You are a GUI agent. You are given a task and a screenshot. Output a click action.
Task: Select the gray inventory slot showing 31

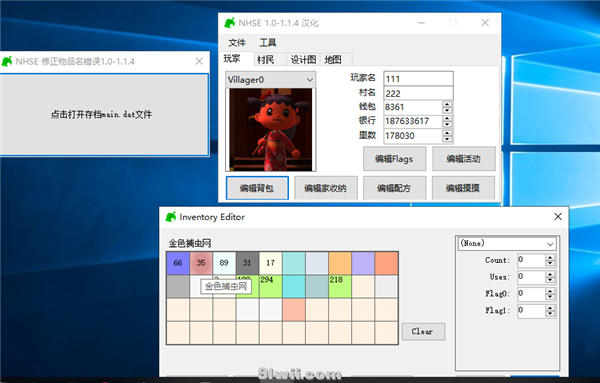tap(247, 263)
